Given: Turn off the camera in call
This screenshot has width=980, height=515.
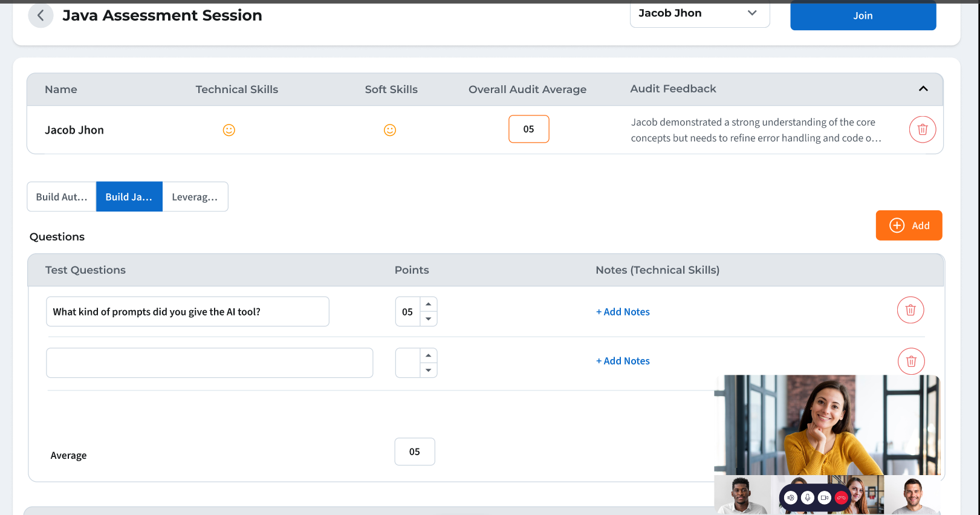Looking at the screenshot, I should point(824,497).
